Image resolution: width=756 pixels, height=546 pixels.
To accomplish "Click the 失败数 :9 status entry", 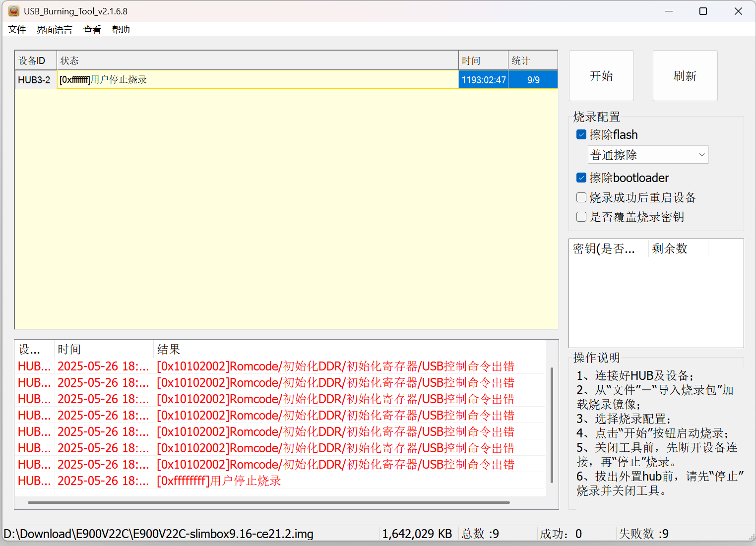I will (x=643, y=534).
